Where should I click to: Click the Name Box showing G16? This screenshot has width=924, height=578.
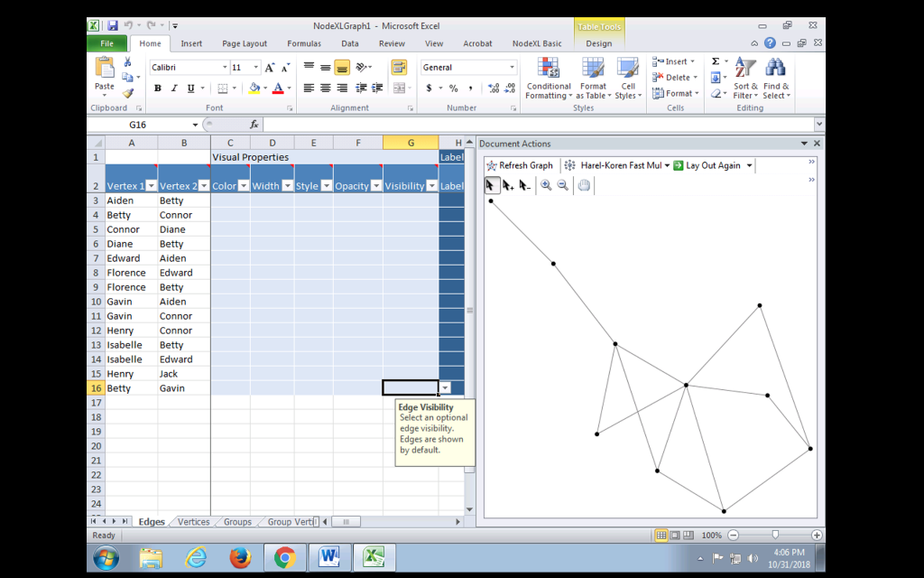138,125
